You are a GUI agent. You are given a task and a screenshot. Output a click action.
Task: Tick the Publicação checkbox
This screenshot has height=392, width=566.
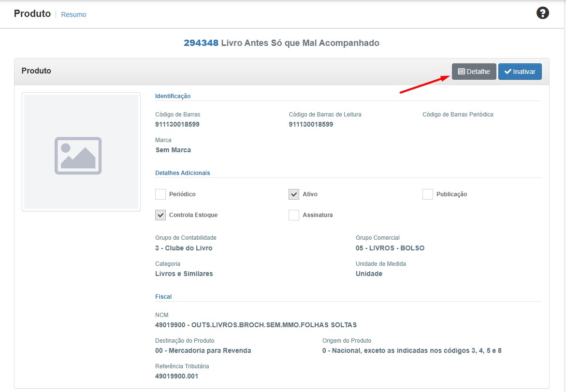click(x=427, y=194)
